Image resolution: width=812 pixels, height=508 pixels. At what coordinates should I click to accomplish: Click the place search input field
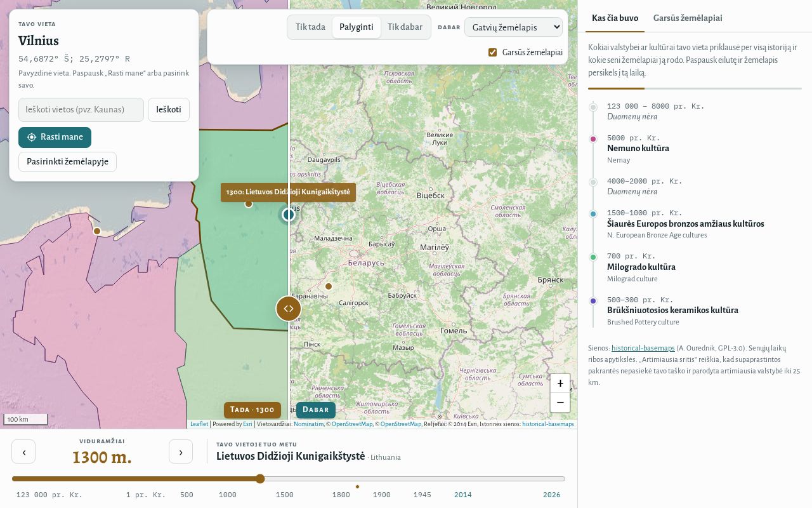coord(81,110)
